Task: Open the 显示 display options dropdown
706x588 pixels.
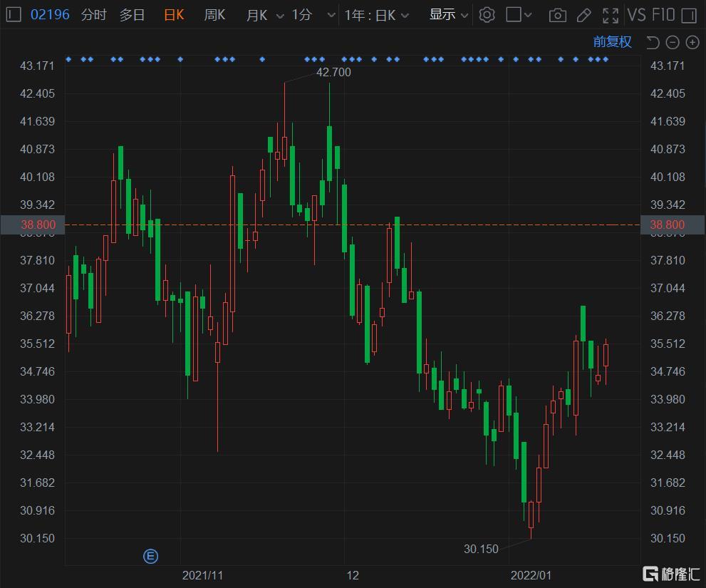Action: 448,15
